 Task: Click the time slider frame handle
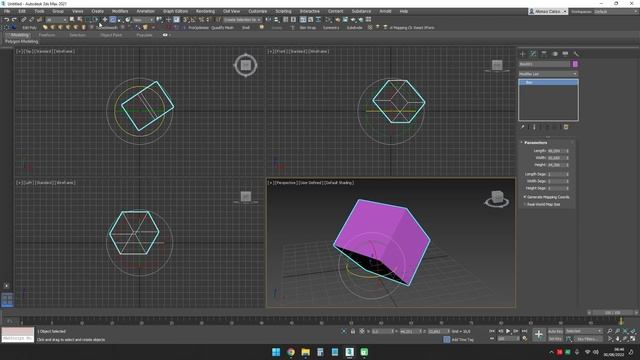click(x=613, y=313)
